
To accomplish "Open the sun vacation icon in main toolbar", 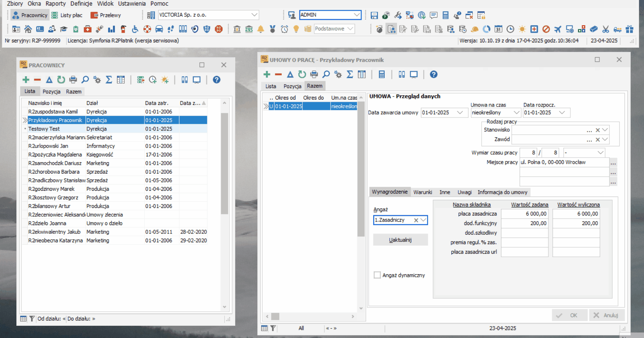I will click(x=522, y=29).
